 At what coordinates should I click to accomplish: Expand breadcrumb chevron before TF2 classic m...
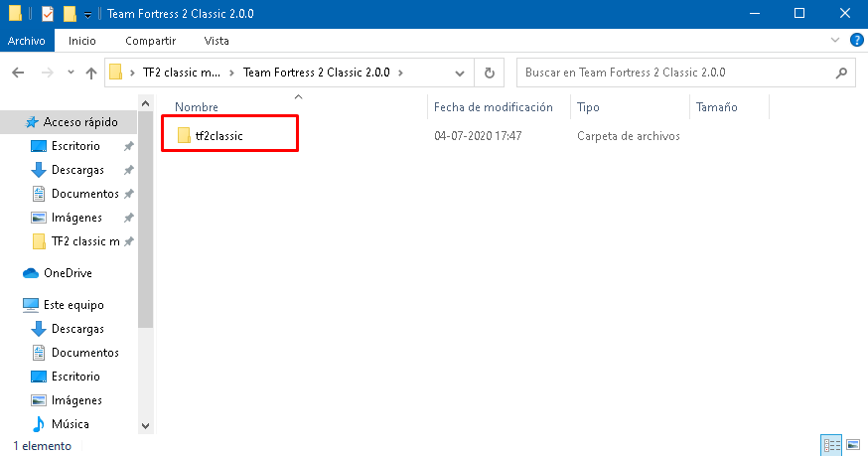point(132,73)
